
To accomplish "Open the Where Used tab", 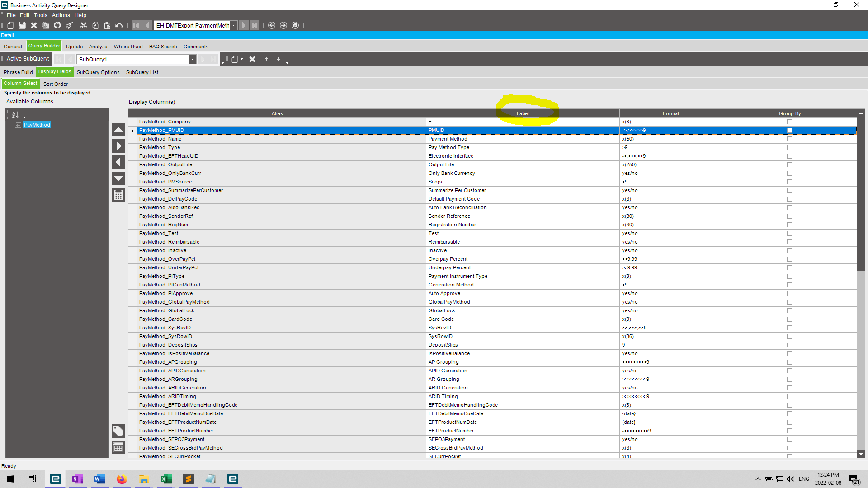I will pyautogui.click(x=128, y=47).
